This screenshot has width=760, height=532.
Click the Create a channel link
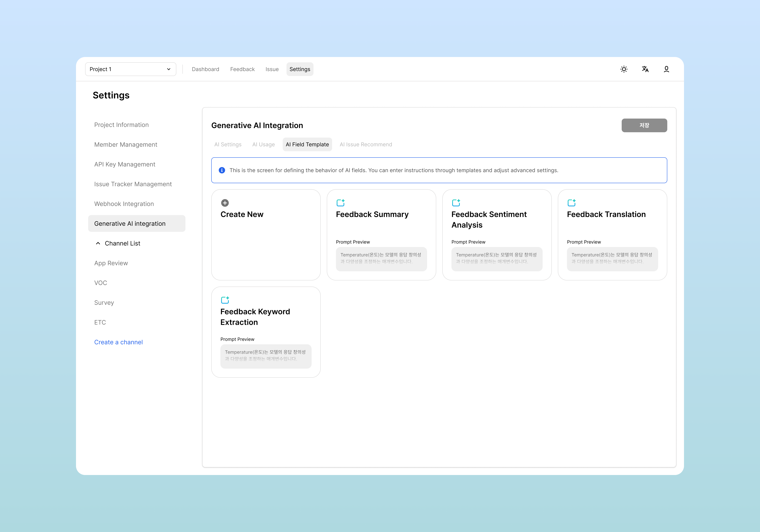pos(118,342)
